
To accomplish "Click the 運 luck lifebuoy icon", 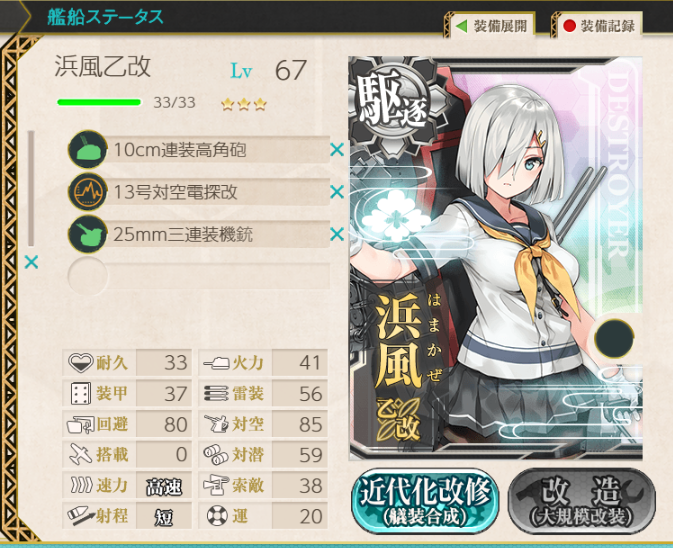I will coord(217,516).
